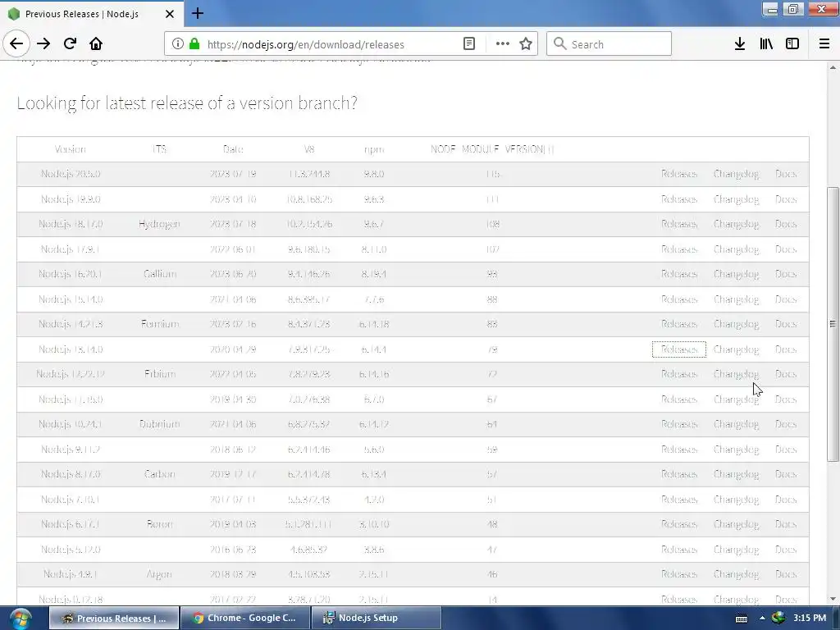Bookmark this page with the star icon

click(x=526, y=44)
